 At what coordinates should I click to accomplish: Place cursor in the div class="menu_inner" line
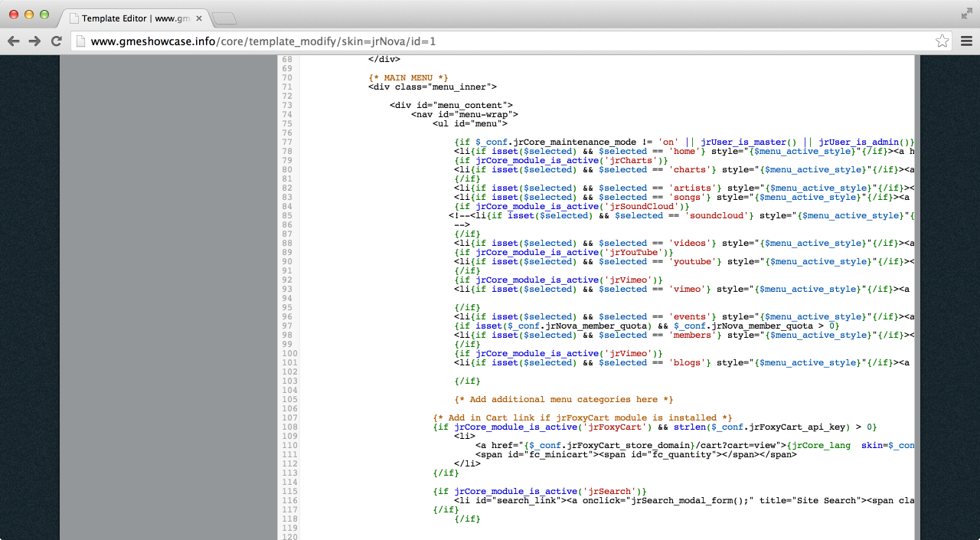coord(432,87)
